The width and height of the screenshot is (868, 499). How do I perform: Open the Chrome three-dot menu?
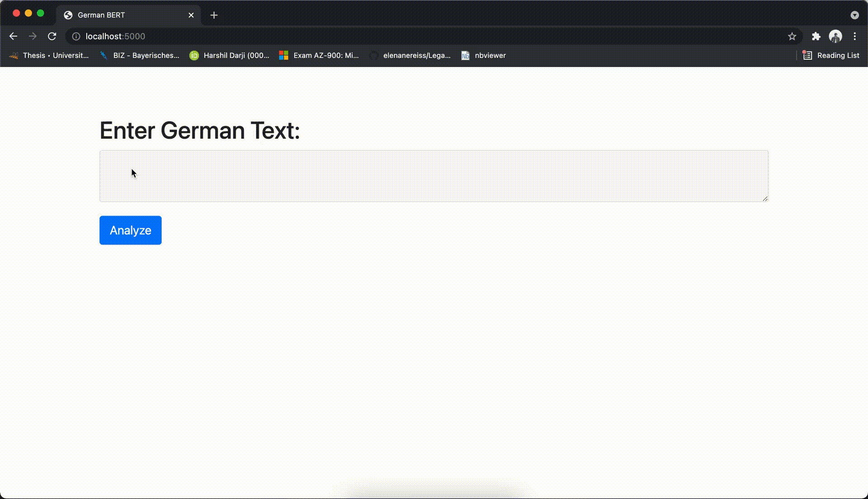(854, 36)
